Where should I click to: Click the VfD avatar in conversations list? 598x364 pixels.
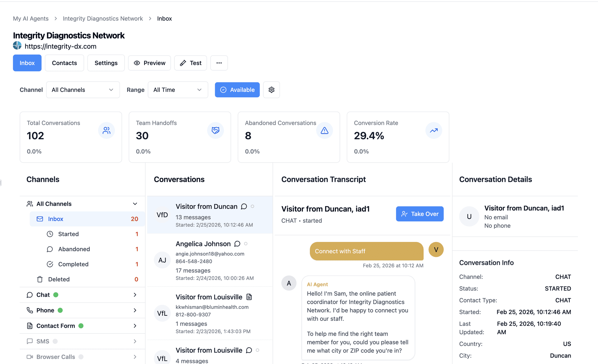coord(162,215)
